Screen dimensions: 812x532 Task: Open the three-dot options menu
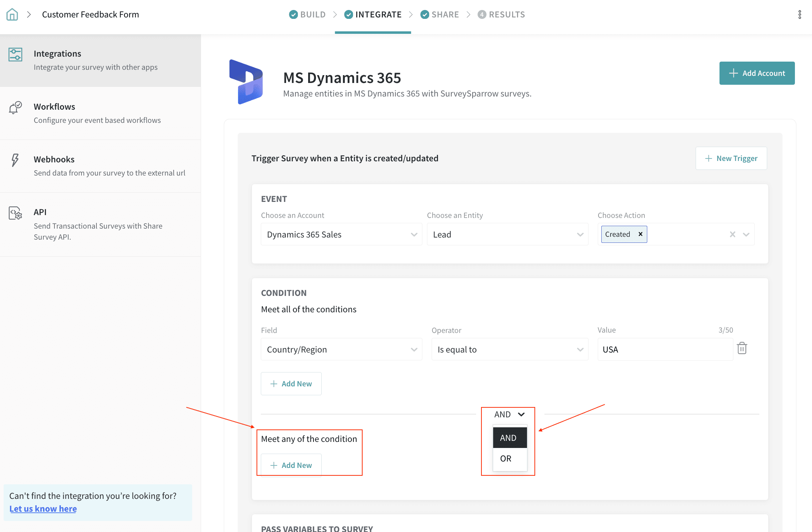point(800,15)
